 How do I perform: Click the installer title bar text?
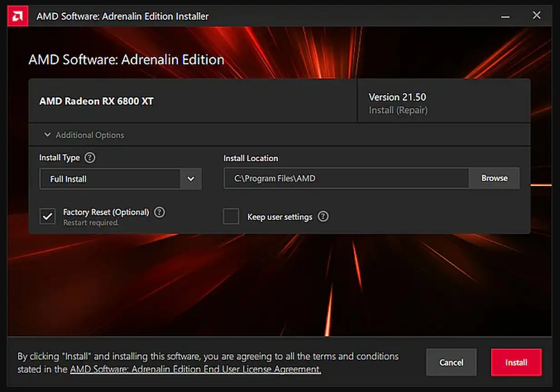click(122, 16)
